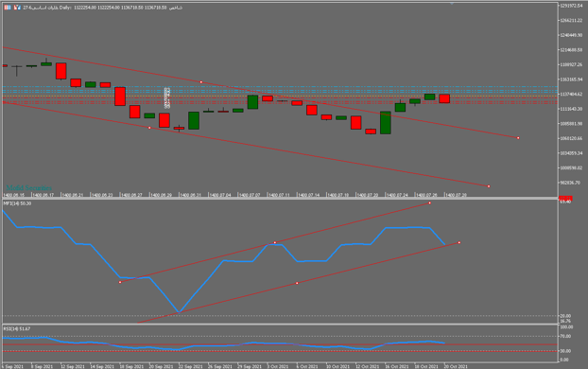The image size is (588, 369).
Task: Click the 3 Oct 2021 date label
Action: (278, 366)
